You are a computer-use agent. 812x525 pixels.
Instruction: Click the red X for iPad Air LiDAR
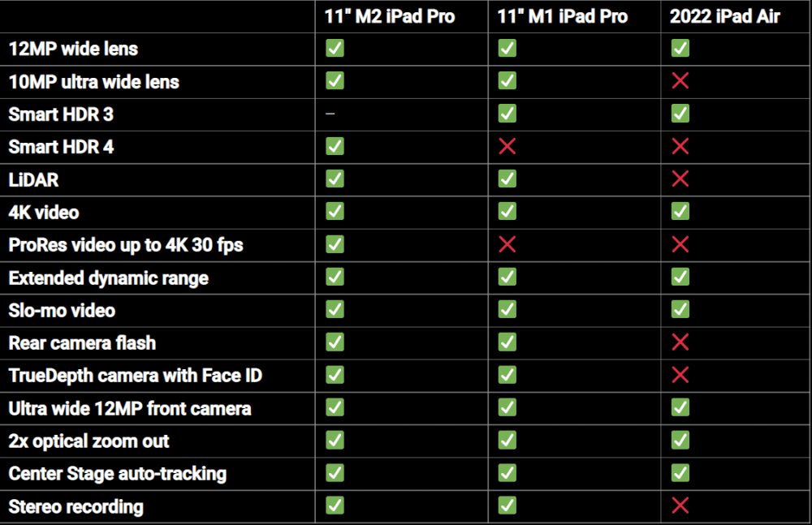(x=680, y=179)
